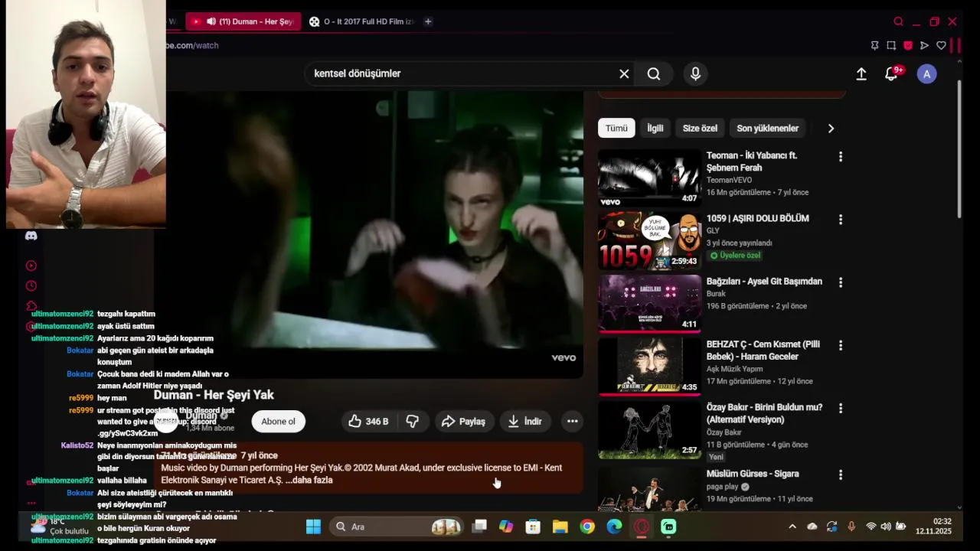980x551 pixels.
Task: Open 'Teoman - İki Yabancı ft. Şebnem Ferah' title
Action: point(752,161)
